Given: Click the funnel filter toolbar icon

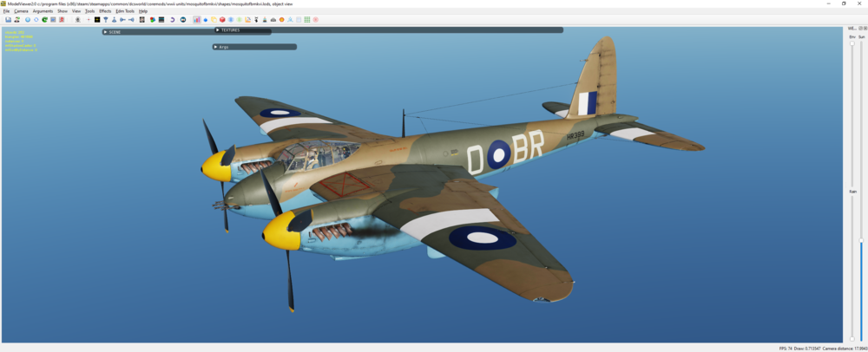Looking at the screenshot, I should pos(105,19).
